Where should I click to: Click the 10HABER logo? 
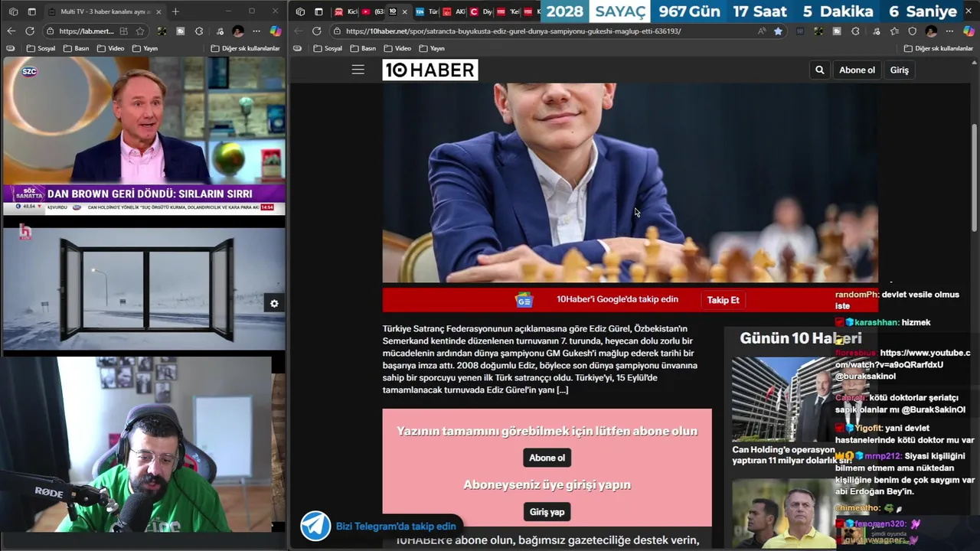click(430, 70)
